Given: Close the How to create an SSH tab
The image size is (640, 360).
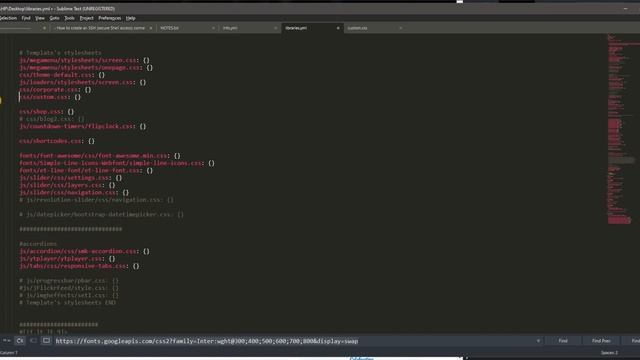Looking at the screenshot, I should tap(151, 28).
